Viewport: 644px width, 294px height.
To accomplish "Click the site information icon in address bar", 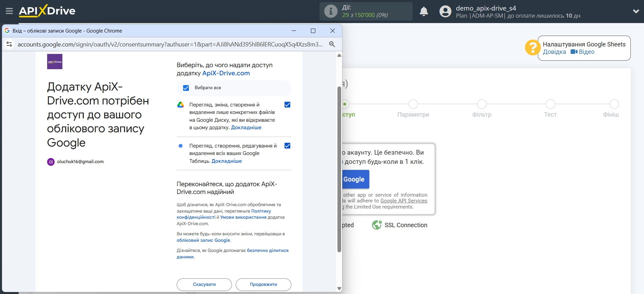I will [x=9, y=44].
